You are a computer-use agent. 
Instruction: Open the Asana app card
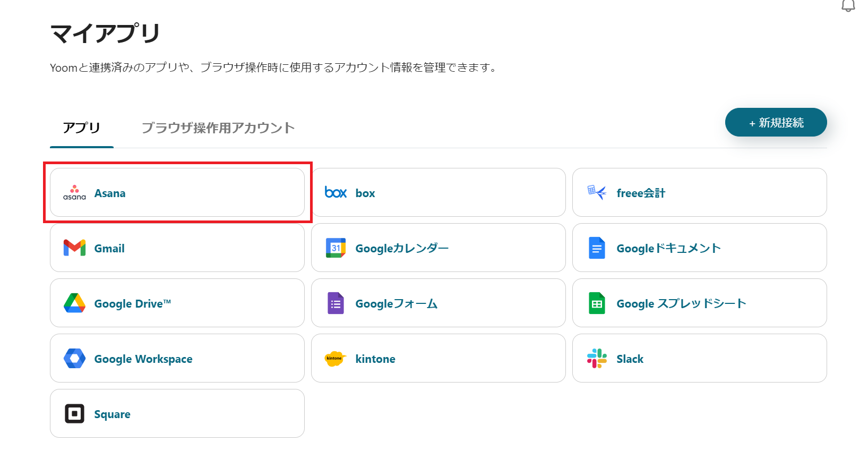click(x=177, y=192)
